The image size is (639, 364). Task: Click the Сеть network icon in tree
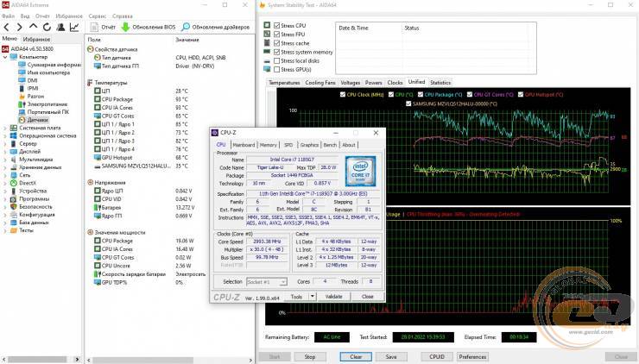click(14, 175)
